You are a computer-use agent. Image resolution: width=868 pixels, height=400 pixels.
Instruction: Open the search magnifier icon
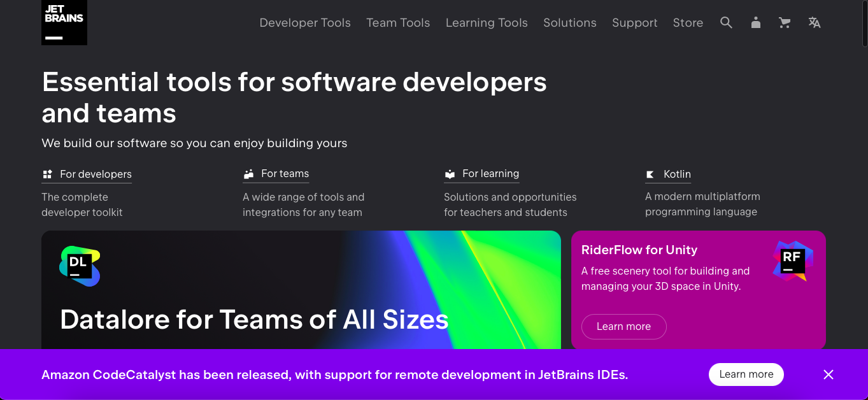[x=726, y=22]
